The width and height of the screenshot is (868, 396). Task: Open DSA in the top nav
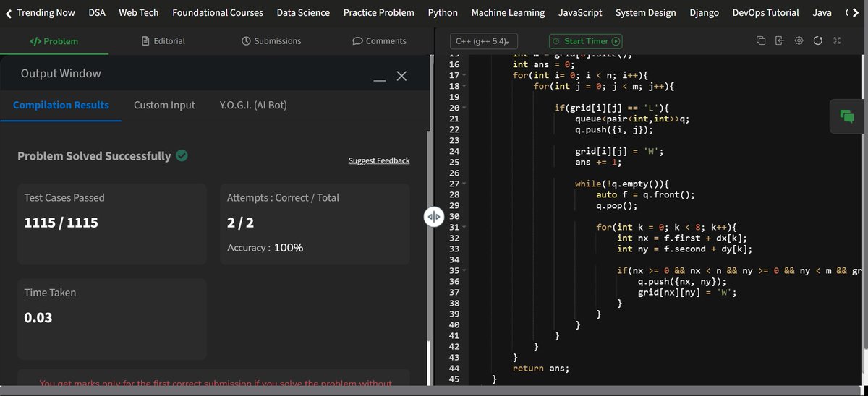(x=97, y=12)
